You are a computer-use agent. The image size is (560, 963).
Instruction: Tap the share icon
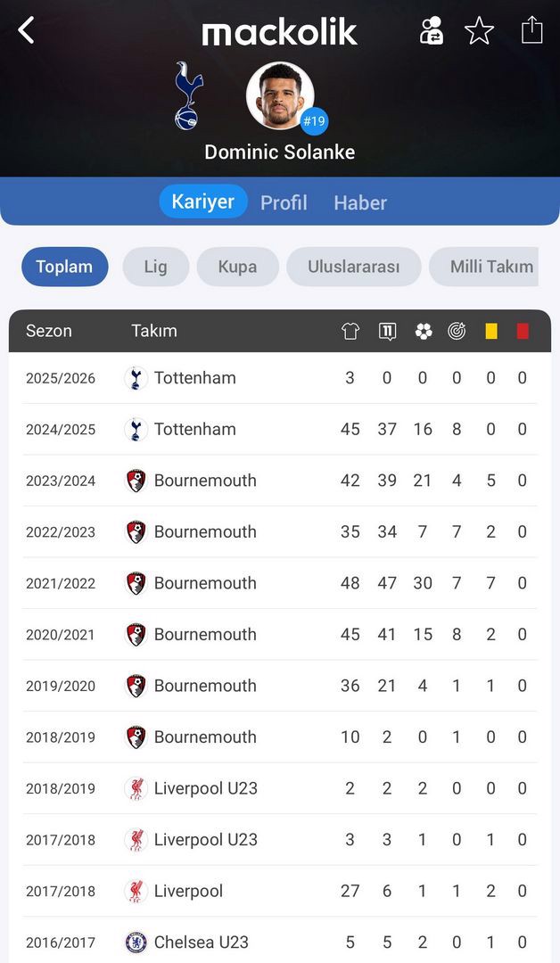531,29
